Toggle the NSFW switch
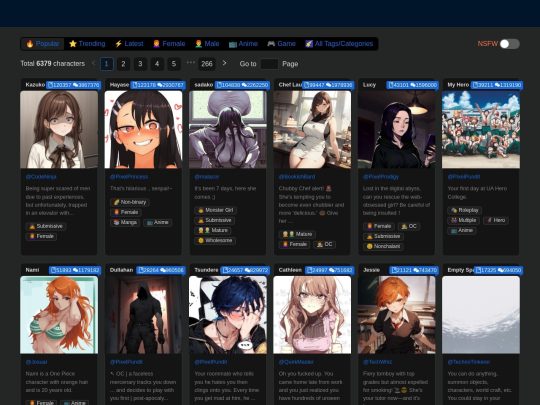 tap(510, 44)
